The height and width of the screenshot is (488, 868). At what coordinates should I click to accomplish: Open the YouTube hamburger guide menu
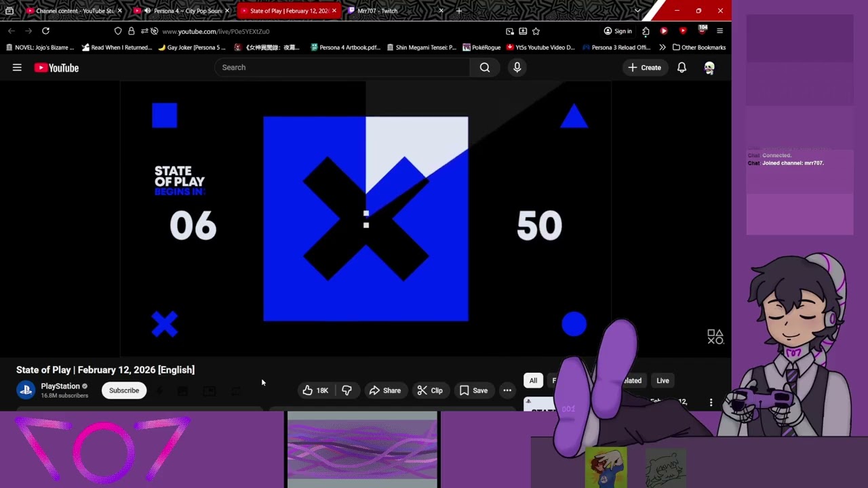tap(17, 68)
